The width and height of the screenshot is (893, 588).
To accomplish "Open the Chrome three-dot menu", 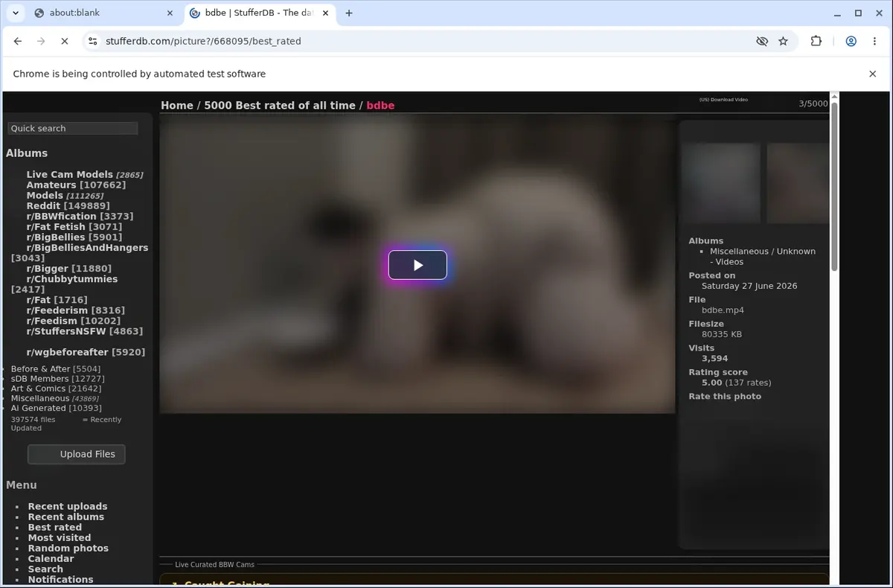I will tap(874, 42).
